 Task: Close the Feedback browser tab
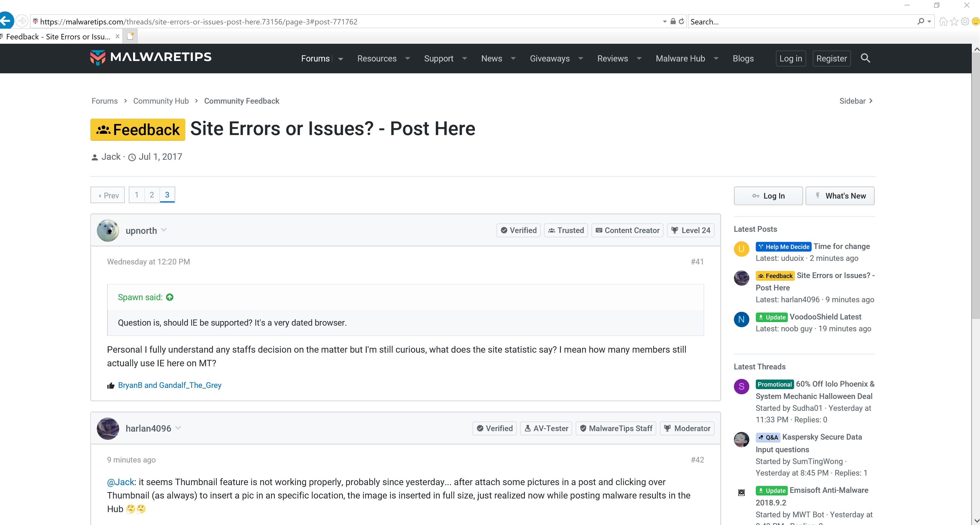pos(118,37)
